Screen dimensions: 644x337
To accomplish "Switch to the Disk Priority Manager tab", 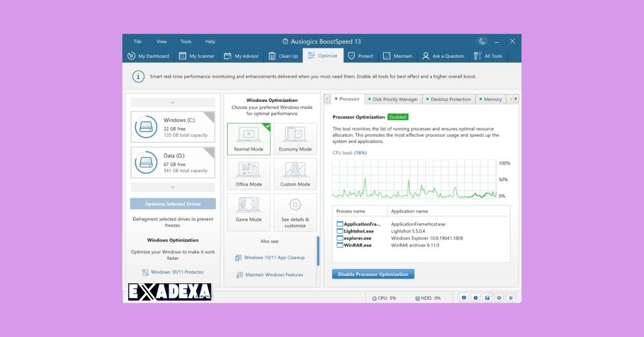I will (394, 99).
